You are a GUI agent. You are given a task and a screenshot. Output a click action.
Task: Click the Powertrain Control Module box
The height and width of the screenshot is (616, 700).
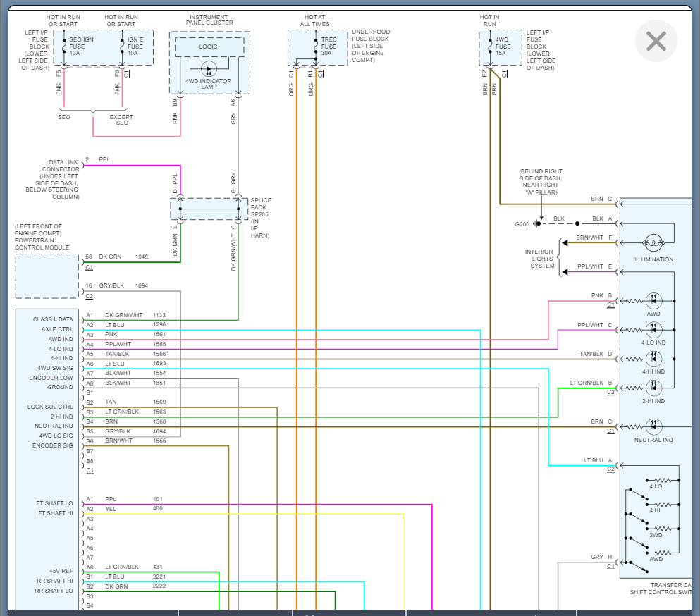click(47, 276)
